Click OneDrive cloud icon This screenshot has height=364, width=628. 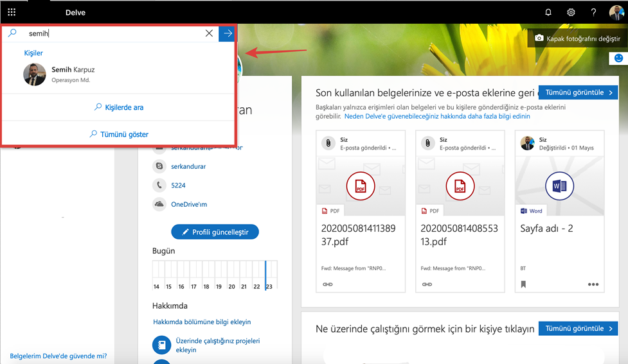pos(159,204)
